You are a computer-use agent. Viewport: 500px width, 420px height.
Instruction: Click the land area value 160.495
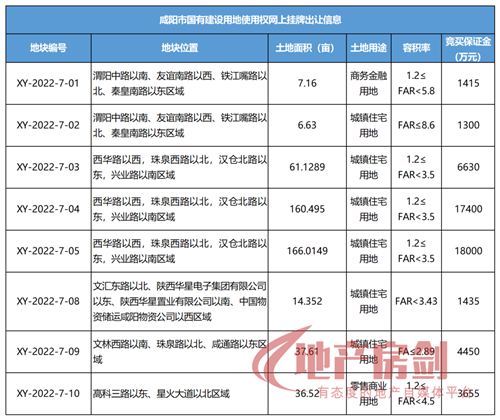[307, 209]
